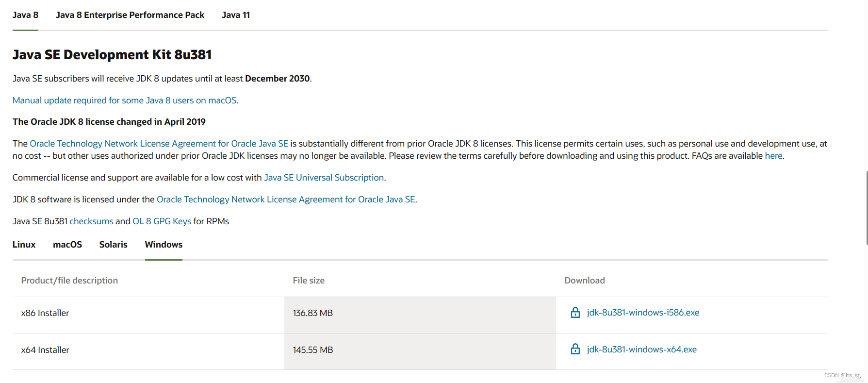The height and width of the screenshot is (383, 868).
Task: Download jdk-8u381-windows-x64.exe installer
Action: pyautogui.click(x=641, y=350)
